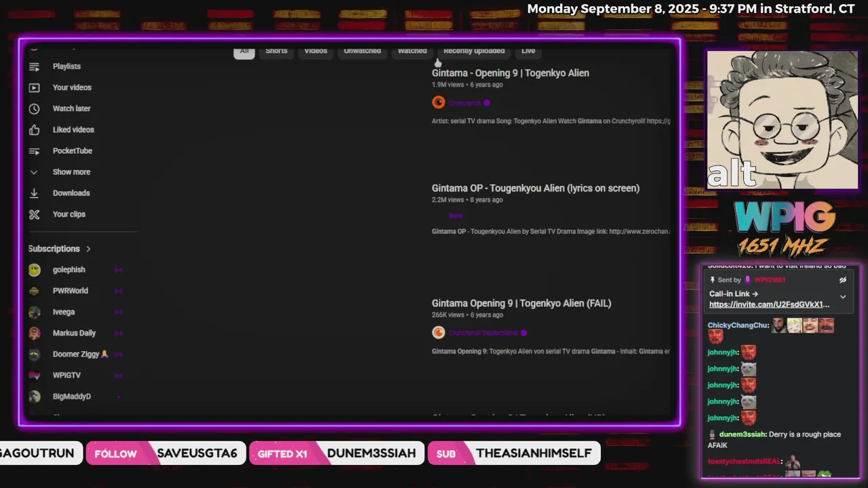Open Gintama Opening 9 (FAIL) video
Image resolution: width=868 pixels, height=488 pixels.
[521, 304]
